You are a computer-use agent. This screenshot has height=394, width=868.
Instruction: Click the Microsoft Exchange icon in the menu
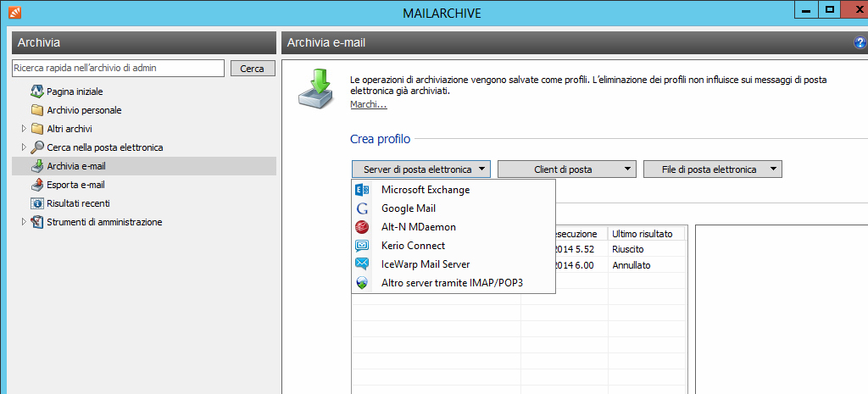click(362, 190)
